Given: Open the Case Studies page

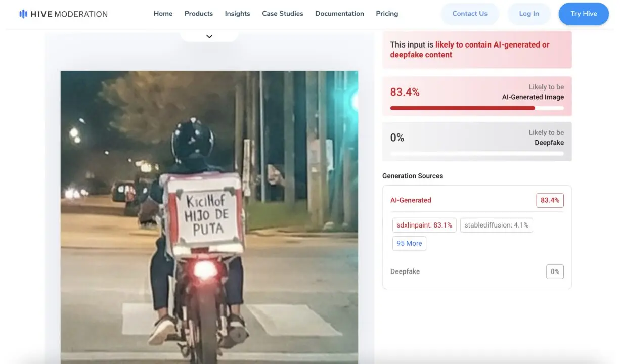Looking at the screenshot, I should (282, 14).
